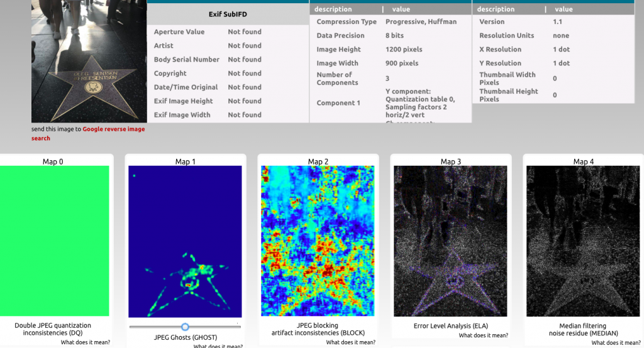Select the '8 bits' value

click(395, 35)
